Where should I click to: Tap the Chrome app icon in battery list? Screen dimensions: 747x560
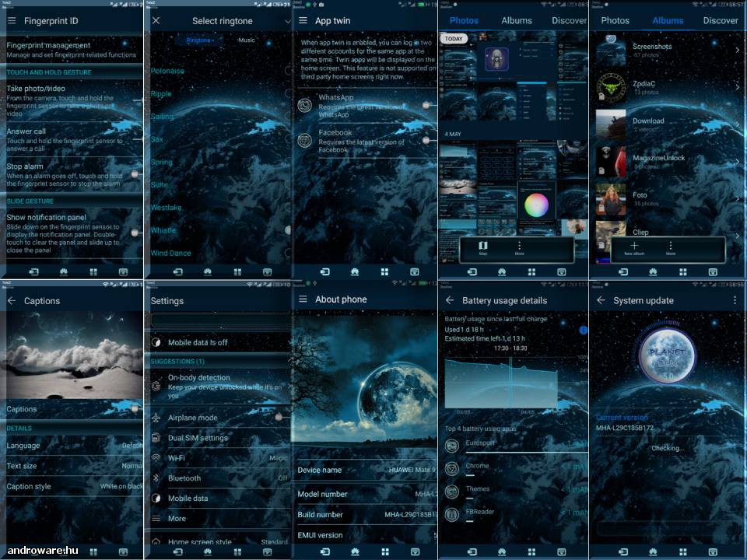[x=451, y=468]
